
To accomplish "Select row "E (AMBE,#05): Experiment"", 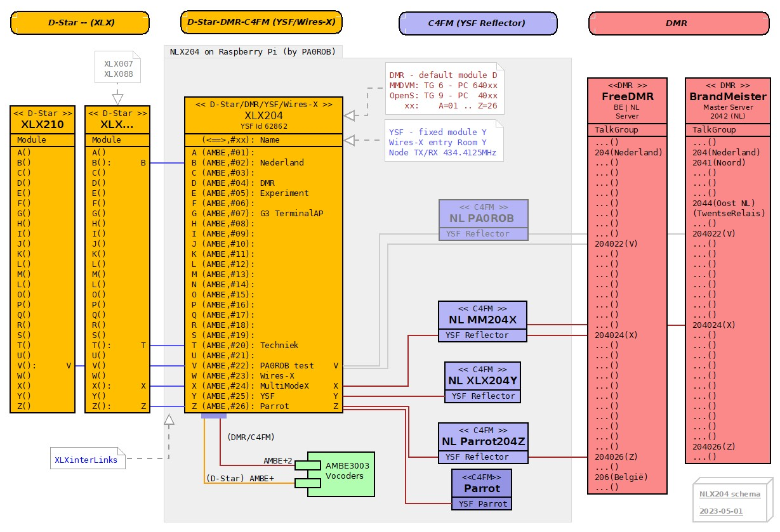I will pos(263,193).
